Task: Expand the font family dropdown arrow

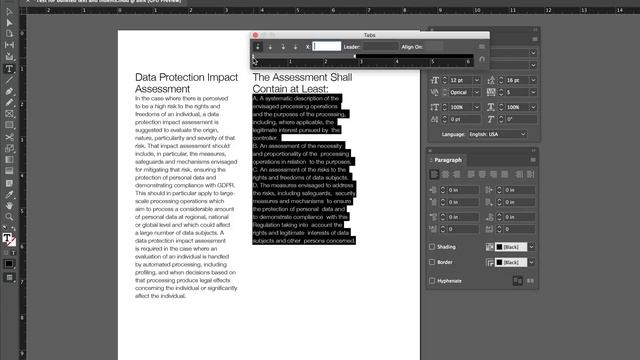Action: [533, 53]
